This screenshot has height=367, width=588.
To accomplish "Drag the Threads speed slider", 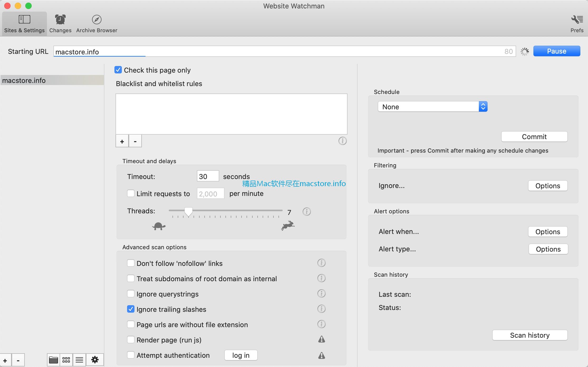I will tap(189, 211).
